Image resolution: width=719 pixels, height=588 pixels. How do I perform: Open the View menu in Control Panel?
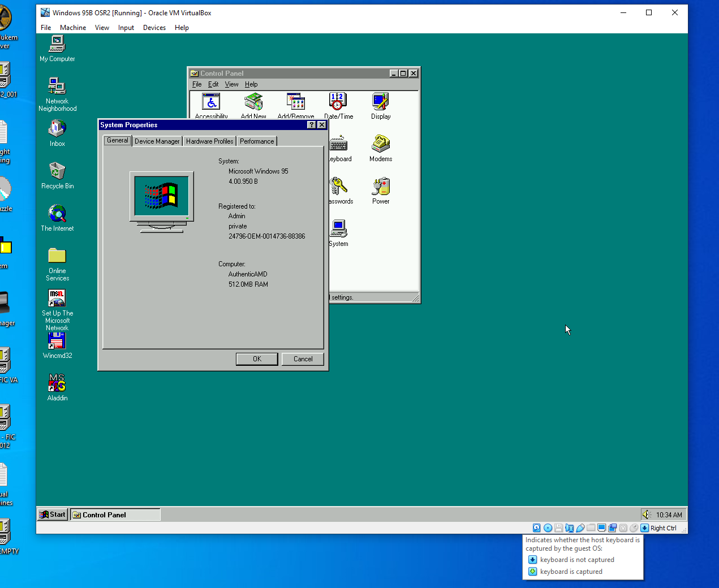pos(231,84)
